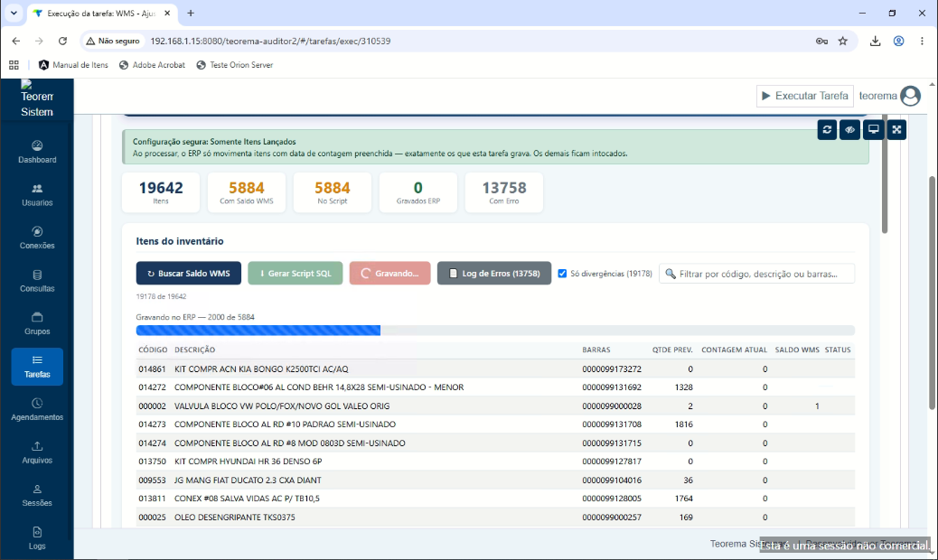This screenshot has width=938, height=560.
Task: Open the tab search dropdown arrow
Action: [x=14, y=14]
